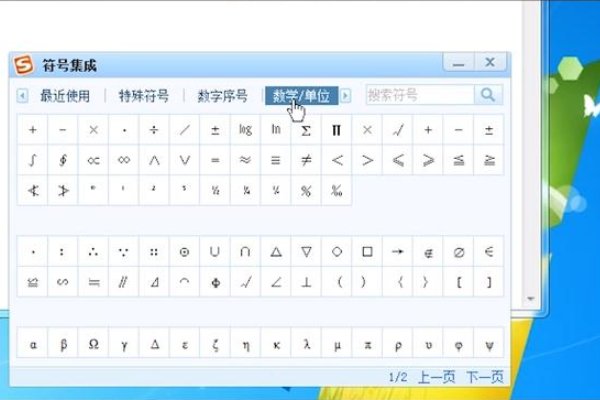Insert the per mille sign ‰
The height and width of the screenshot is (400, 600).
(x=337, y=191)
